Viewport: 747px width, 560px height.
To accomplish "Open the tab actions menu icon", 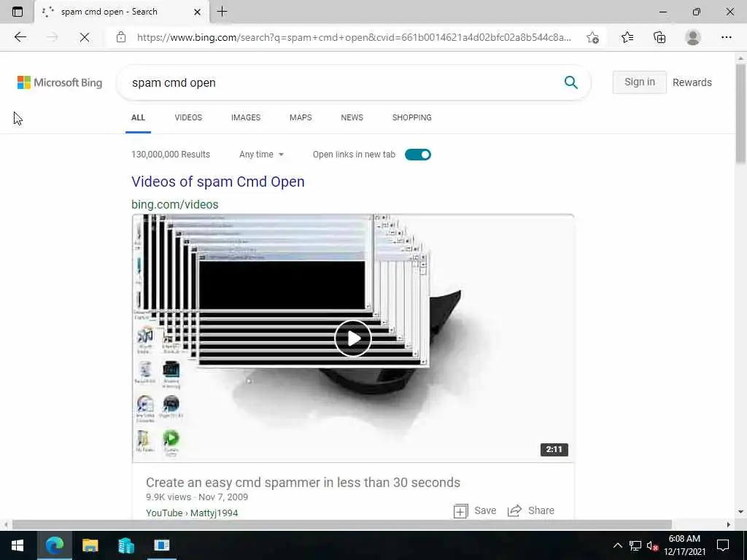I will click(x=18, y=12).
